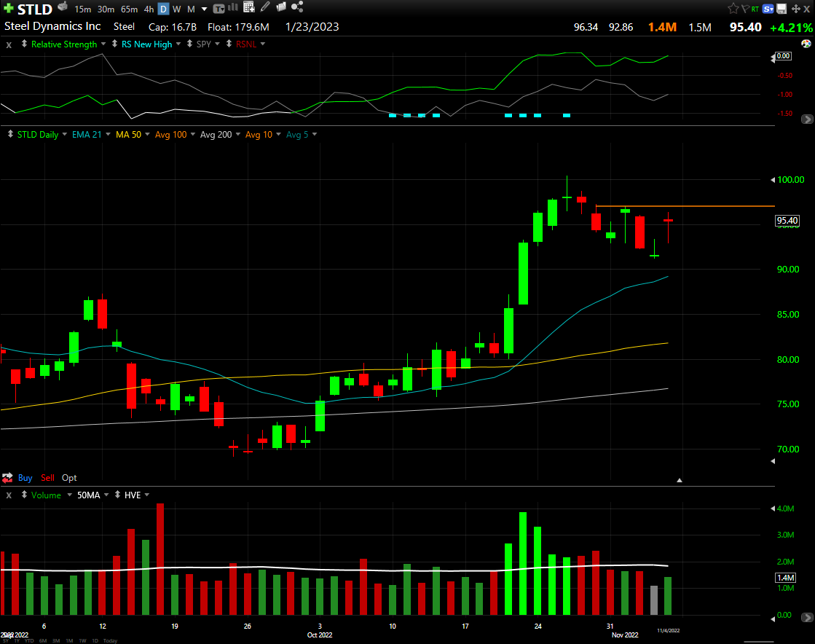Mark STLD with the star favorite icon
Screen dimensions: 815x644
click(733, 8)
